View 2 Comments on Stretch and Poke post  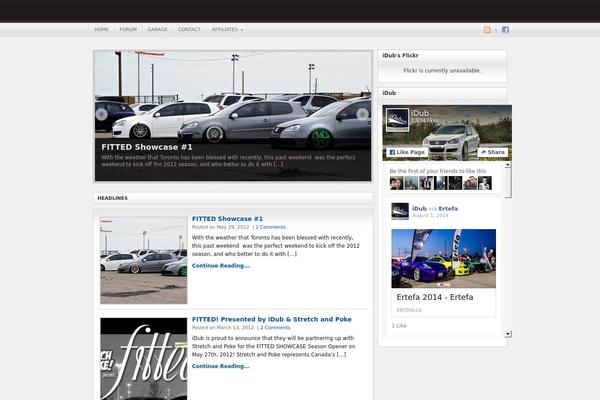[x=275, y=327]
